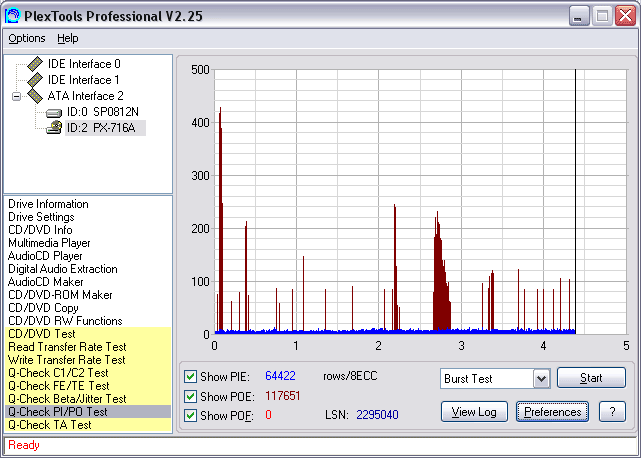Open Drive Settings in function list
This screenshot has width=641, height=458.
pos(41,217)
